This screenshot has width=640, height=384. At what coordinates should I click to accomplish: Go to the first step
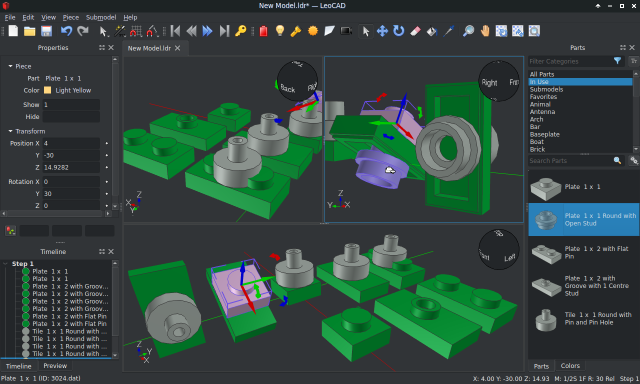point(176,31)
